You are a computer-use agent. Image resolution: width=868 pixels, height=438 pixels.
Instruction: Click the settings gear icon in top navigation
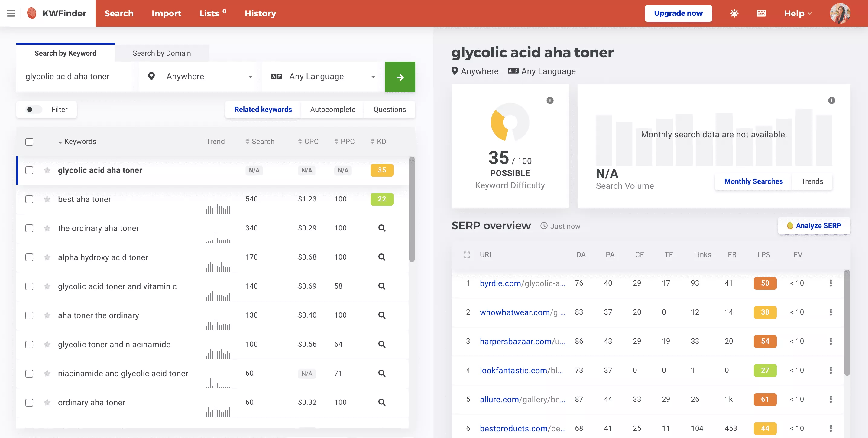pos(735,12)
